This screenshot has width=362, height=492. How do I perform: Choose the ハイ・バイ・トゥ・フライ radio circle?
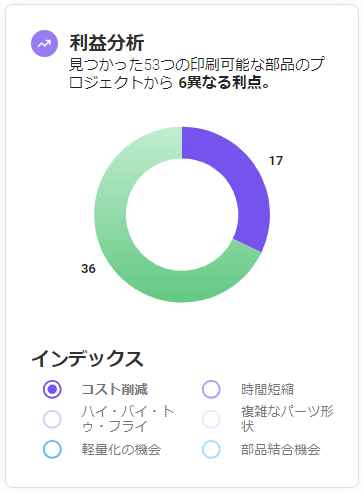coord(52,419)
